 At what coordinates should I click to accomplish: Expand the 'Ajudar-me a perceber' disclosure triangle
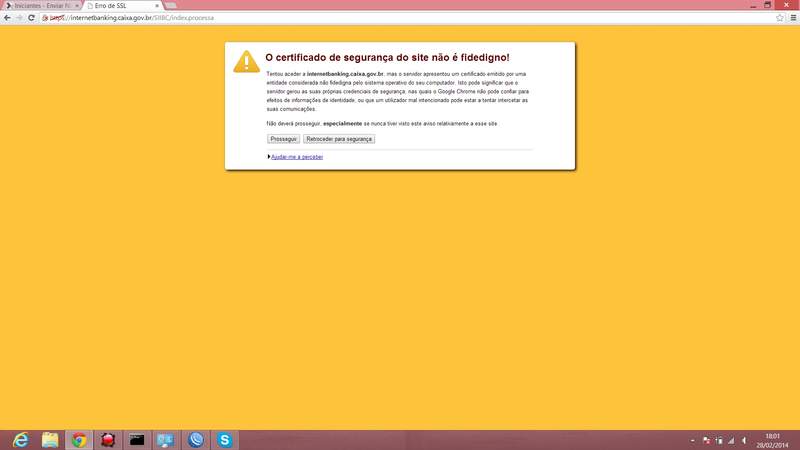coord(268,157)
